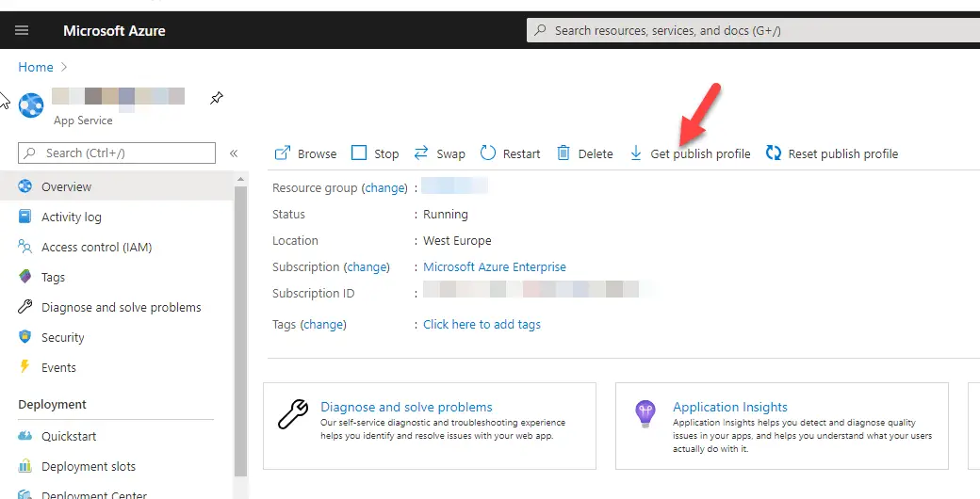Click Restart in the toolbar
The width and height of the screenshot is (980, 499).
[x=521, y=153]
